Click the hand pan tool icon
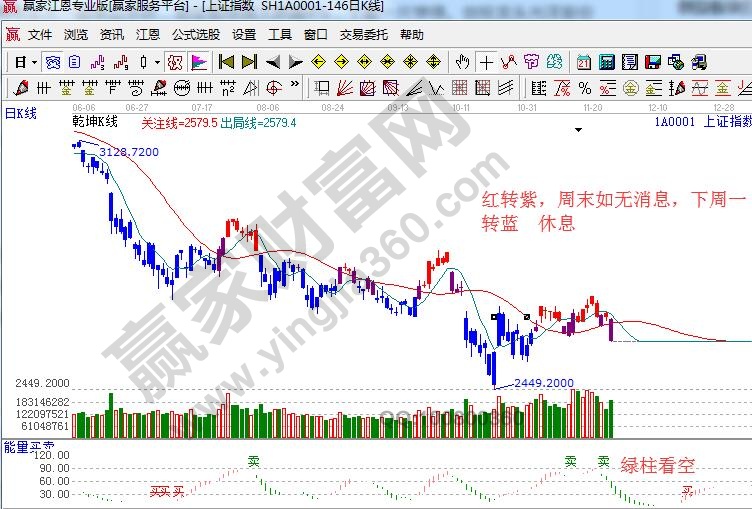Image resolution: width=752 pixels, height=509 pixels. (462, 62)
